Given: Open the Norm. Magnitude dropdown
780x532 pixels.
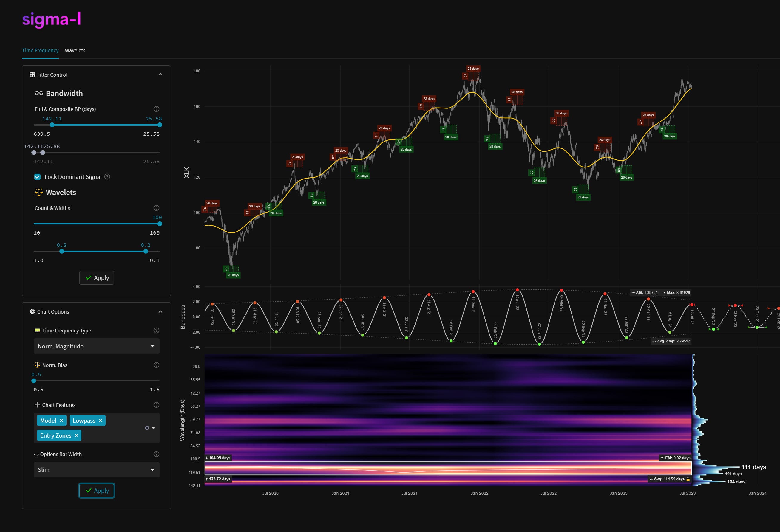Looking at the screenshot, I should (96, 346).
